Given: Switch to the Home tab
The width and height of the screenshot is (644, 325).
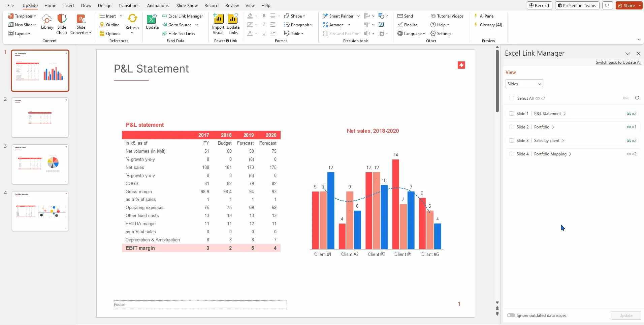Looking at the screenshot, I should pos(50,5).
